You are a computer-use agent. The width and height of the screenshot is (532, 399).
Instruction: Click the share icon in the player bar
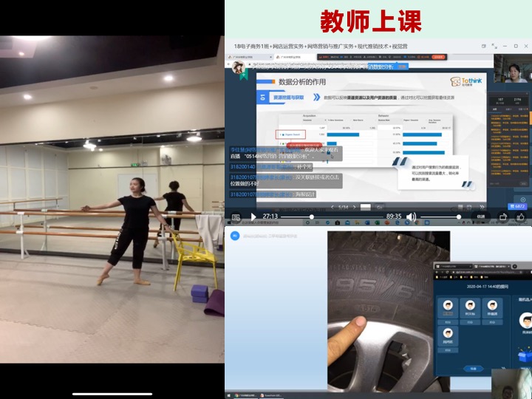coord(504,216)
